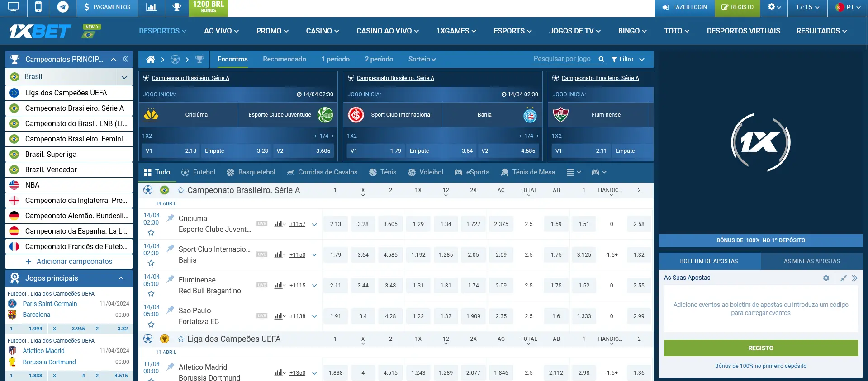The image size is (868, 381).
Task: Select NBA in sidebar championships
Action: [x=69, y=185]
